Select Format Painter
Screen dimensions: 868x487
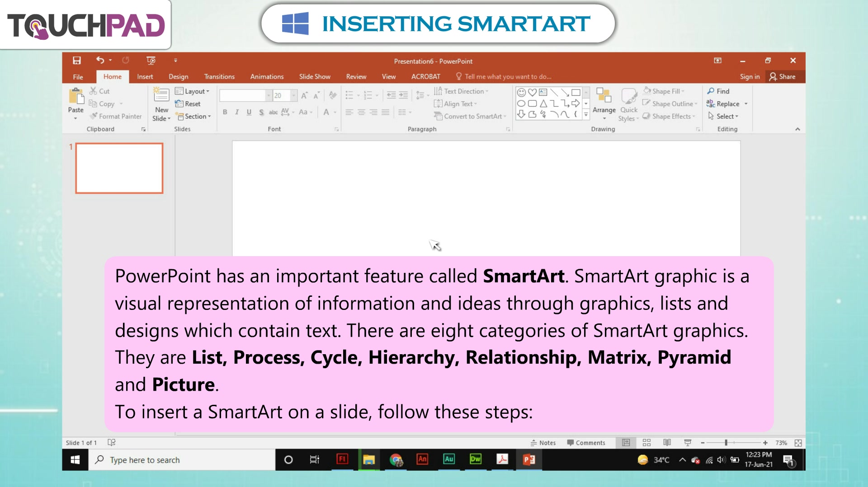(x=116, y=117)
